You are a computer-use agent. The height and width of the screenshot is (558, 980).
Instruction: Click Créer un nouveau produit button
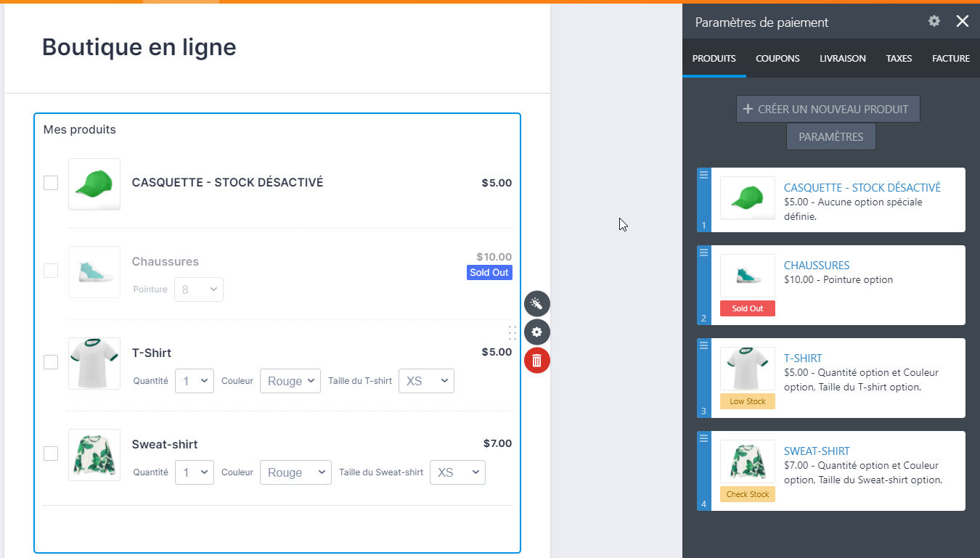pyautogui.click(x=828, y=109)
